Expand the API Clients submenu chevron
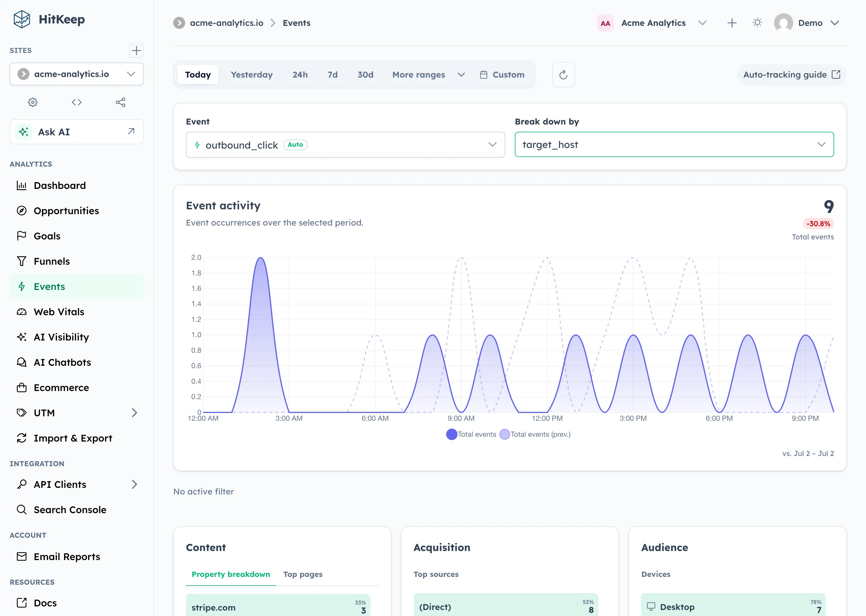This screenshot has height=616, width=866. [x=134, y=484]
